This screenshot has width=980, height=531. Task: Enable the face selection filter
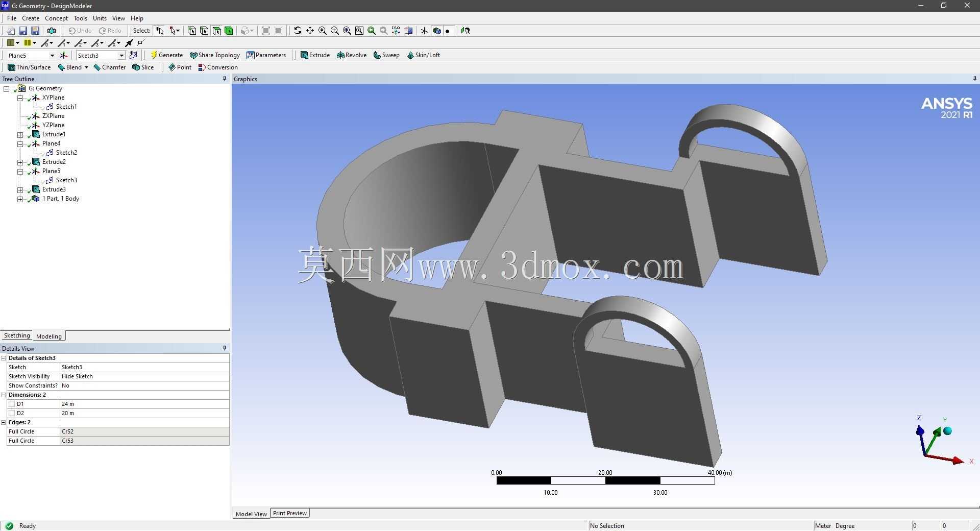216,31
